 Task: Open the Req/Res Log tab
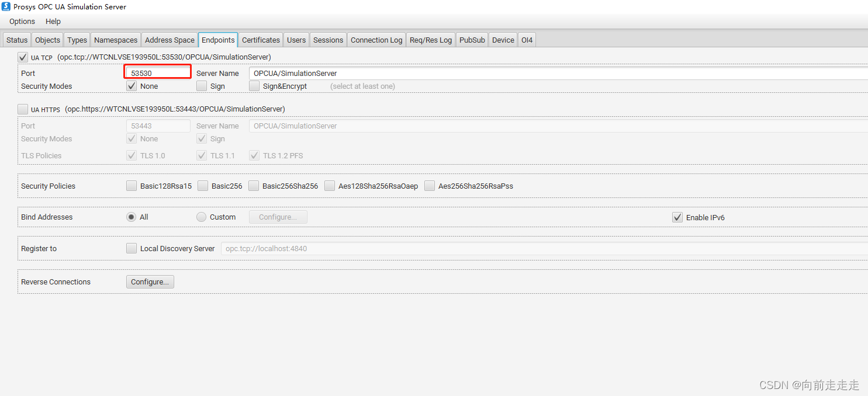click(431, 40)
